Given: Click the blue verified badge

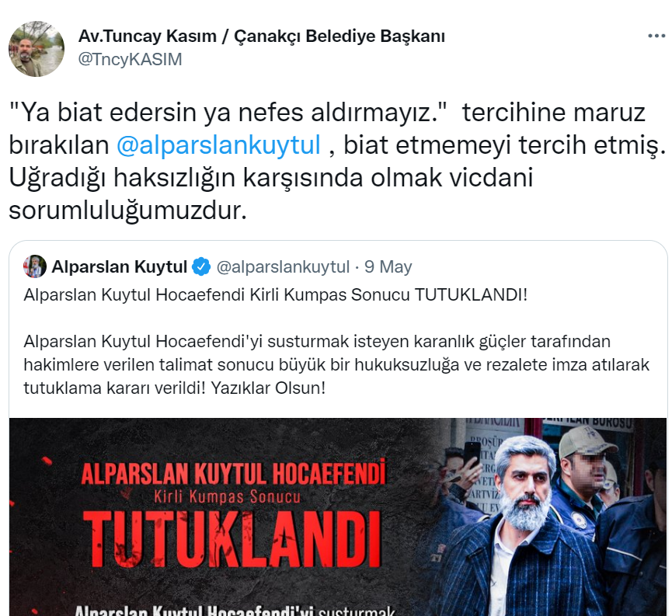Looking at the screenshot, I should pos(201,266).
